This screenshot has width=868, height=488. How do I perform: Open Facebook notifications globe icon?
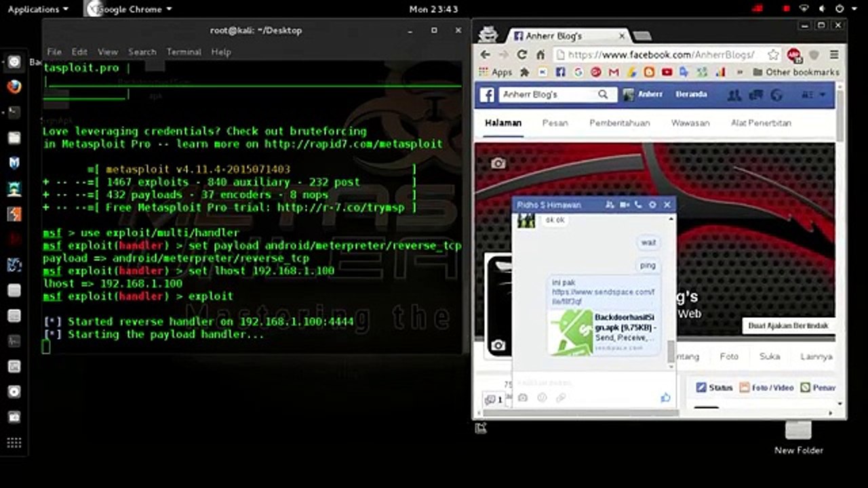(x=777, y=96)
